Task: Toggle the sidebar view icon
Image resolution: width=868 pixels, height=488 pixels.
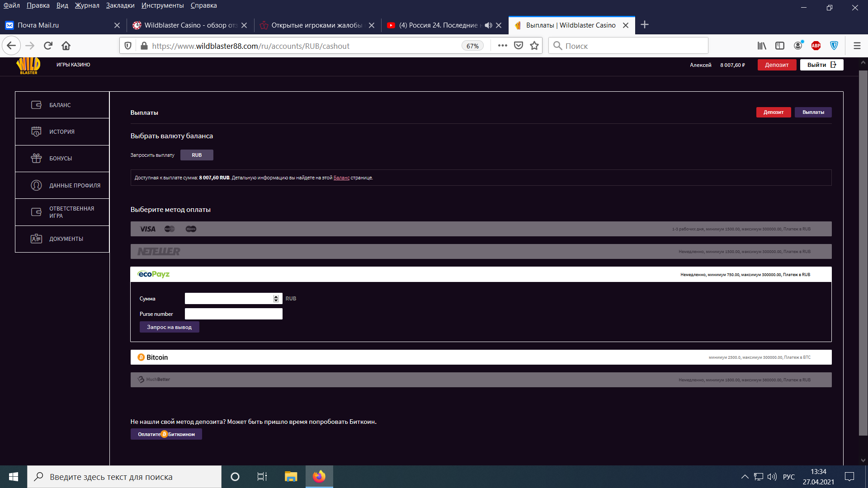Action: coord(780,46)
